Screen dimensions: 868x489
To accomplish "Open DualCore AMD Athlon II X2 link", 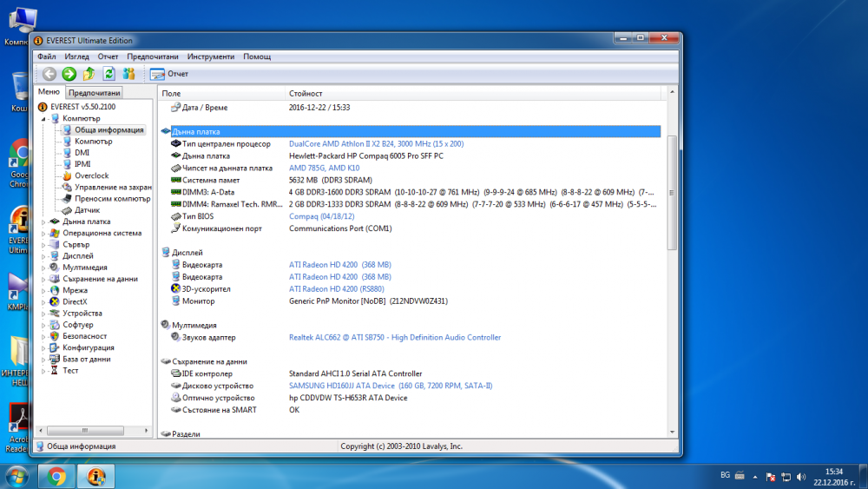I will 377,143.
